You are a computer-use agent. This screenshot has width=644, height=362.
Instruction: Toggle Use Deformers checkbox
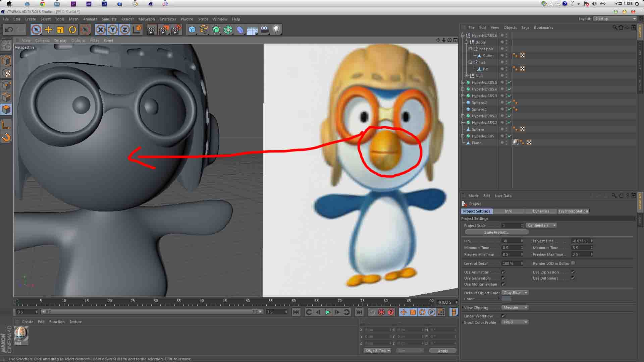[573, 278]
